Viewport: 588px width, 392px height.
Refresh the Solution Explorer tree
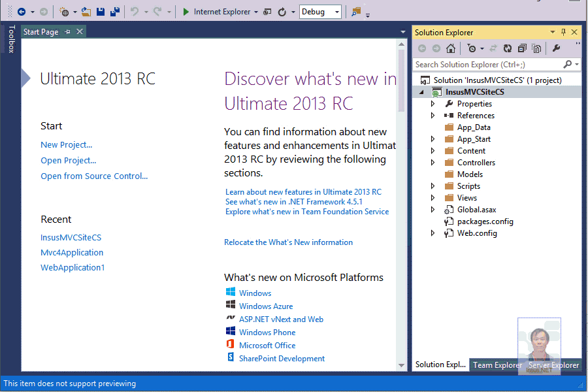tap(508, 48)
